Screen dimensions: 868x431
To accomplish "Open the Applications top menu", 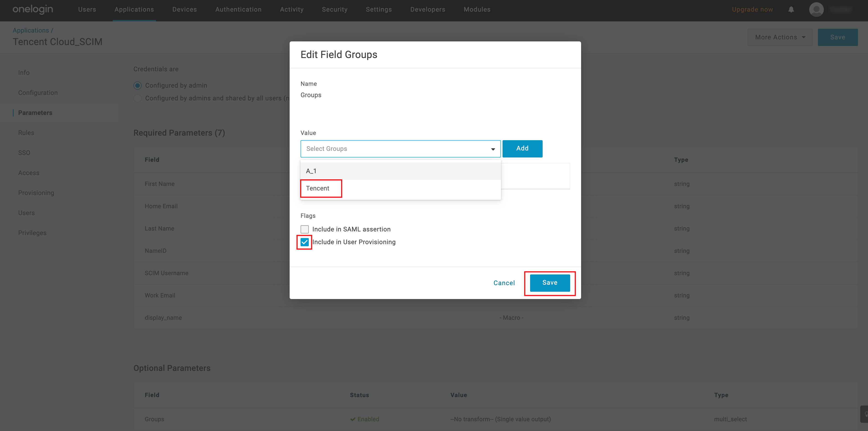I will [134, 9].
